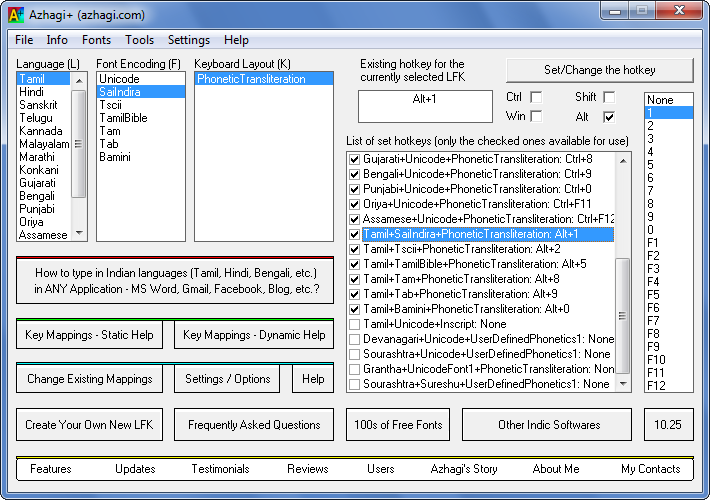Open Other Indic Softwares

tap(547, 425)
